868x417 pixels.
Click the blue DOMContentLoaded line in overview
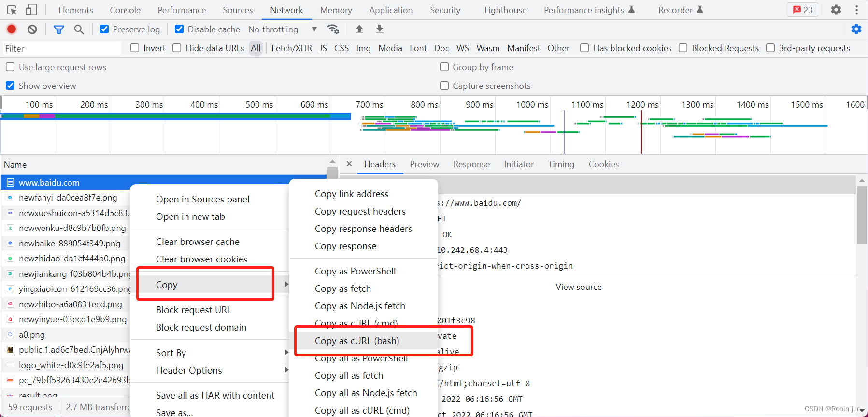[564, 132]
